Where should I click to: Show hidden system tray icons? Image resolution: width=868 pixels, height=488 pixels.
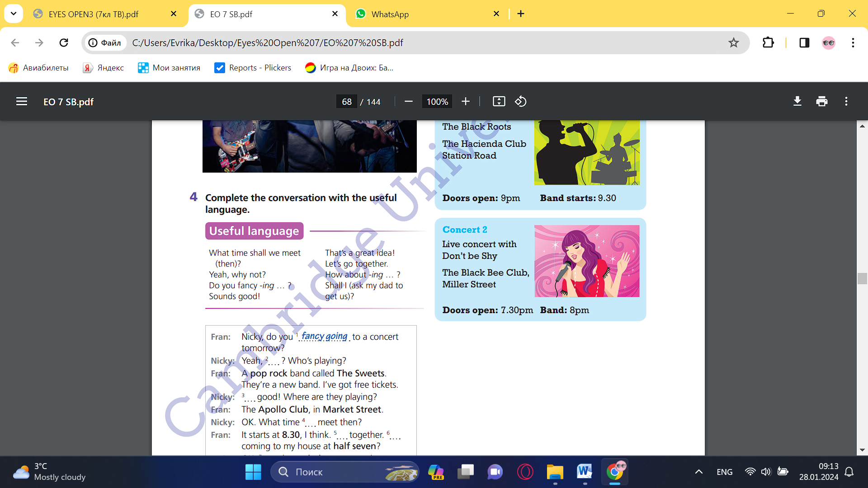[x=699, y=472]
